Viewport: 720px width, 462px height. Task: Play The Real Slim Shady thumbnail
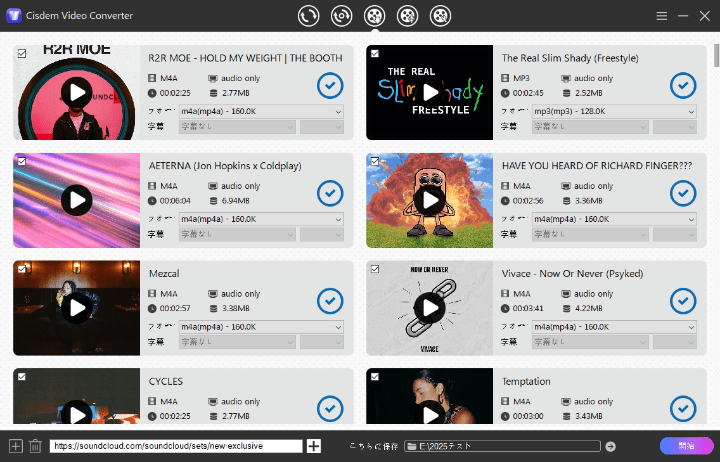click(x=430, y=92)
